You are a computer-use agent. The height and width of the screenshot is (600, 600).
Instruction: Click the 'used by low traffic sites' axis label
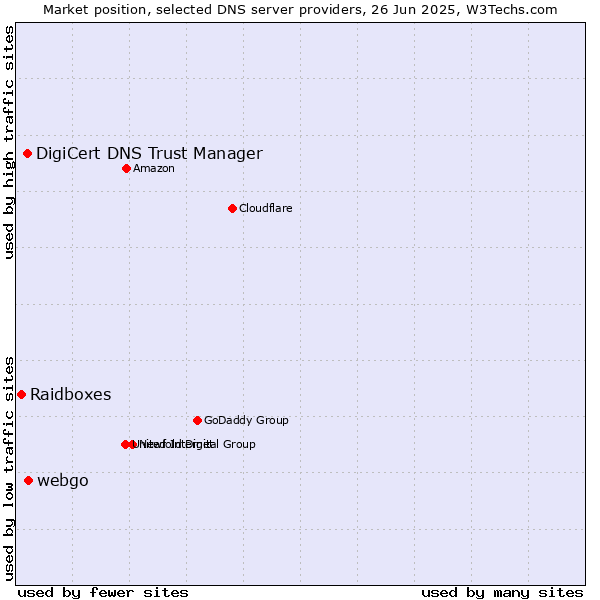click(9, 469)
